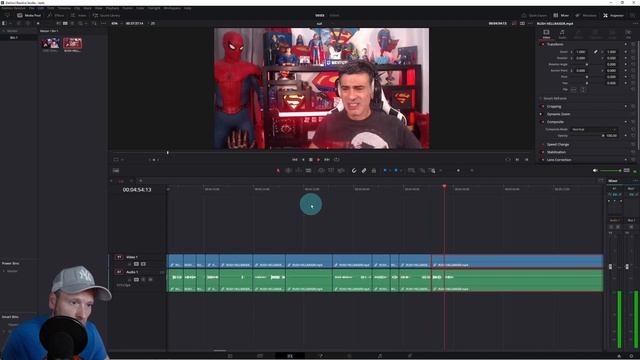Play the timeline in reverse

303,160
